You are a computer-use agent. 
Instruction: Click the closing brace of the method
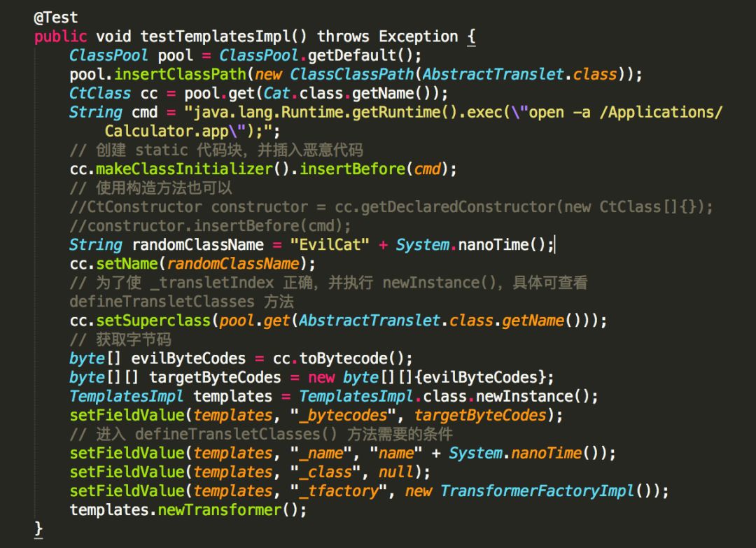click(x=38, y=528)
